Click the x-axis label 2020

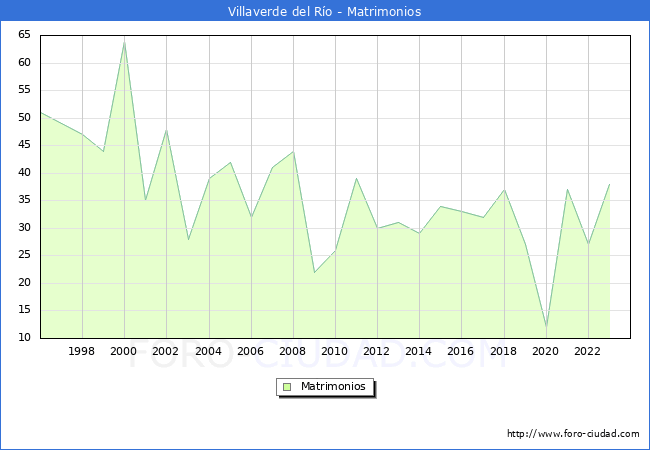pos(546,351)
